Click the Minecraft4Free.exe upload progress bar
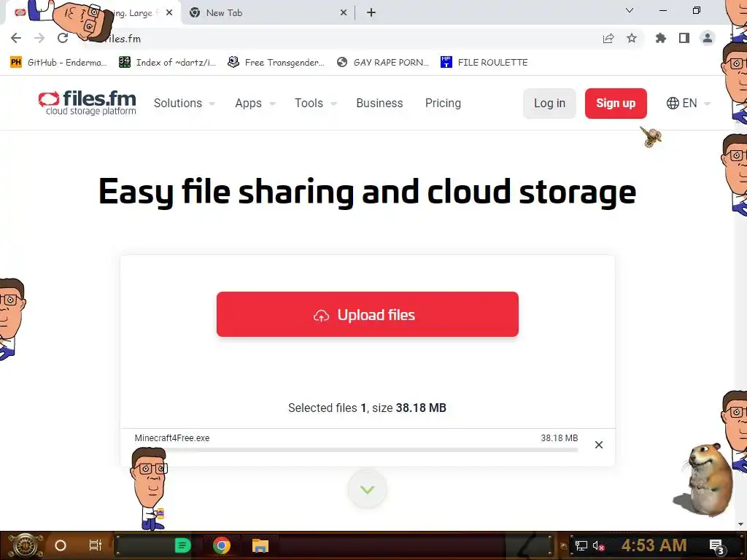Screen dimensions: 747x560 pyautogui.click(x=356, y=449)
